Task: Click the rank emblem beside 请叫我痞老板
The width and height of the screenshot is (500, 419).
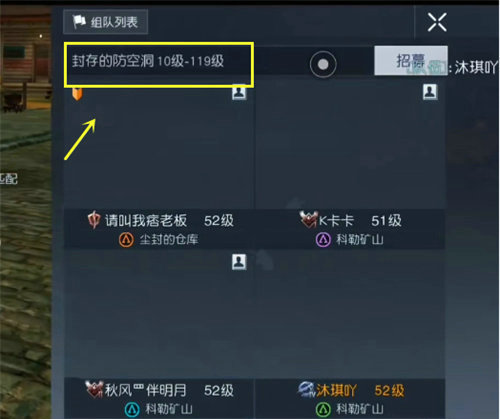Action: coord(94,220)
